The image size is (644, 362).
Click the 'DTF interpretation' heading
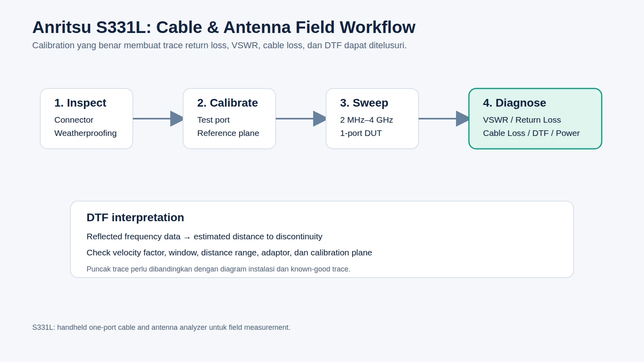pyautogui.click(x=135, y=218)
